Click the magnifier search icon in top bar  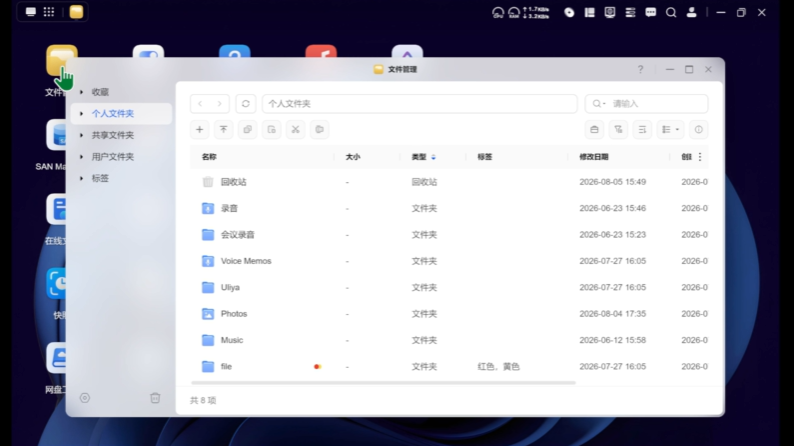(671, 13)
